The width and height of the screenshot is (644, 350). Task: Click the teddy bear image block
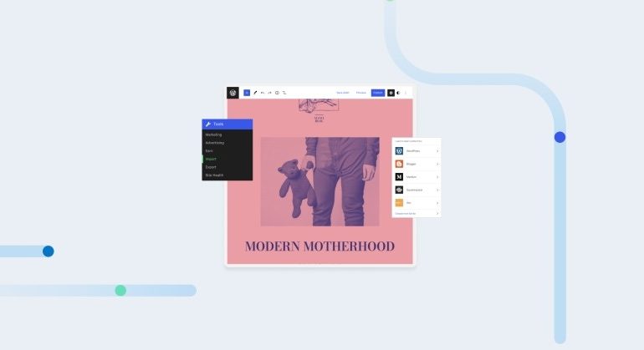pos(319,181)
